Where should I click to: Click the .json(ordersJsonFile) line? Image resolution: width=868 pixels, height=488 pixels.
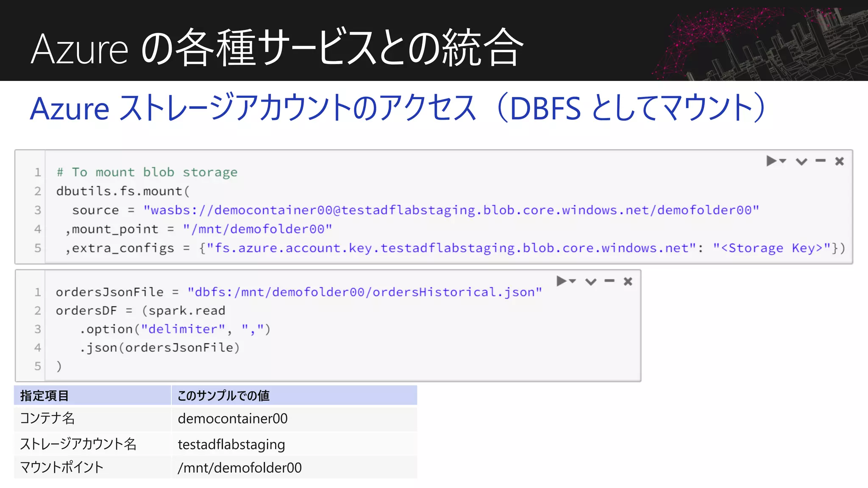click(160, 348)
